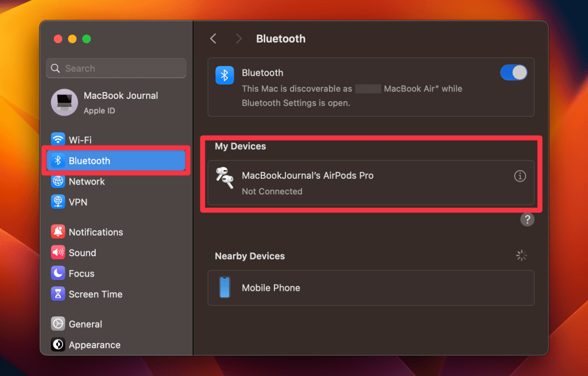Open info for MacBookJournal's AirPods Pro

point(520,176)
